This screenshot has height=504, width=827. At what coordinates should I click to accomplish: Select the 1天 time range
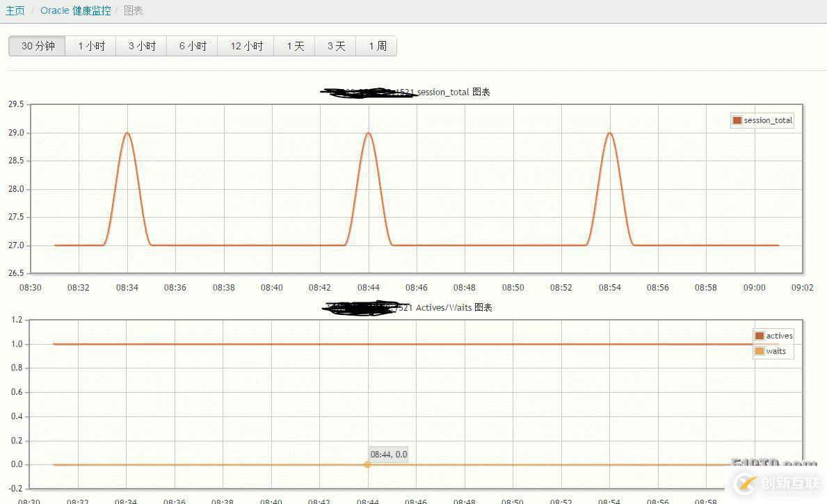pyautogui.click(x=294, y=46)
